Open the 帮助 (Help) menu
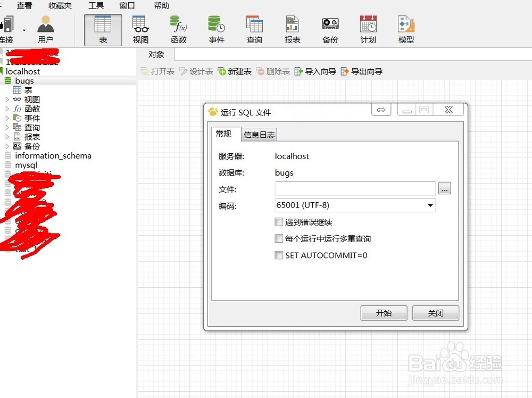The width and height of the screenshot is (532, 398). click(162, 5)
